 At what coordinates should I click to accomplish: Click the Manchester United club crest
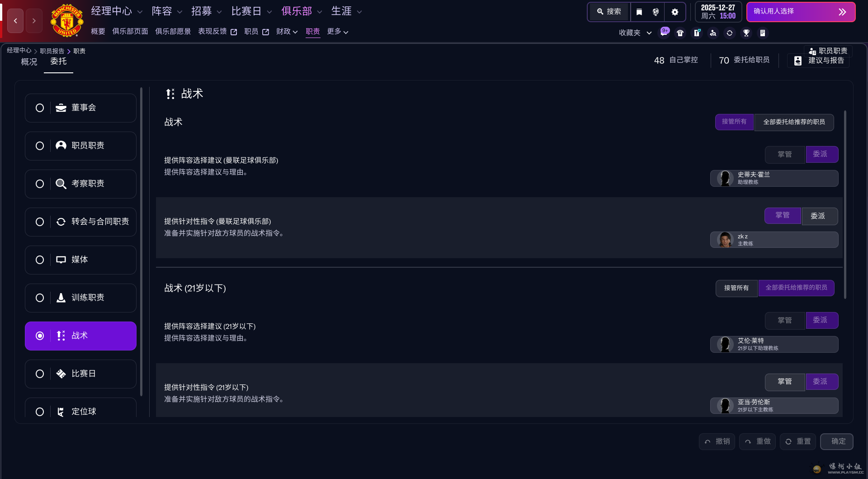67,20
